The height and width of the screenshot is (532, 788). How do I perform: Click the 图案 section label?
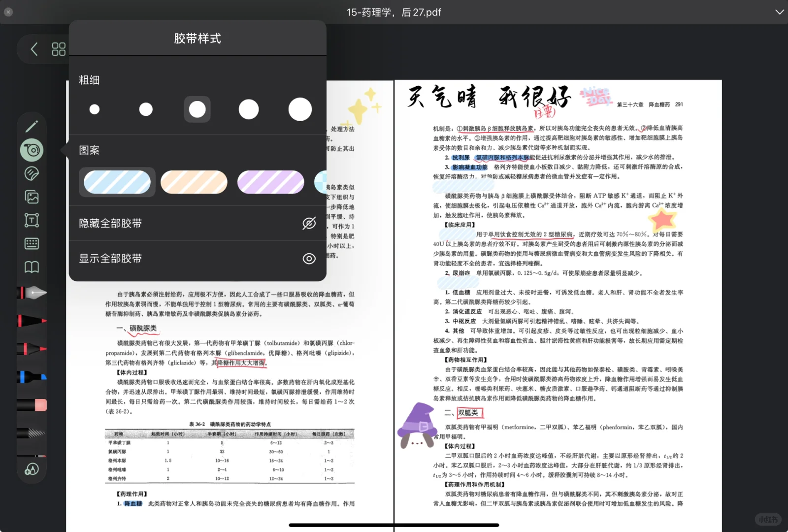[x=89, y=150]
